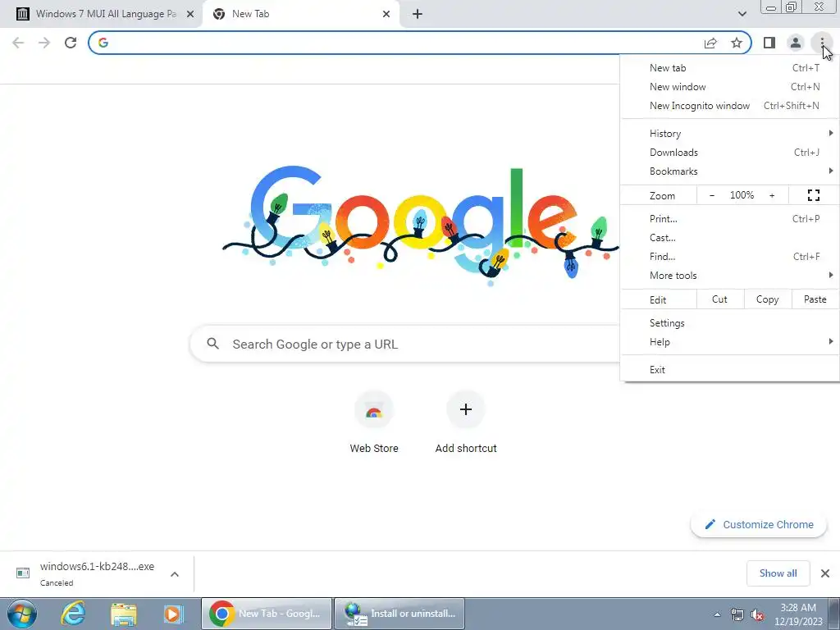Expand the History submenu
840x630 pixels.
pos(729,134)
